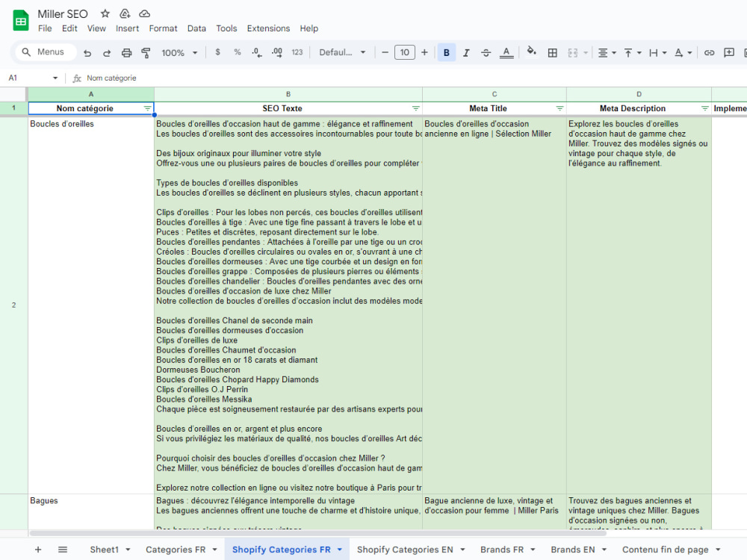Increase font size with plus button
Image resolution: width=747 pixels, height=560 pixels.
(x=424, y=52)
